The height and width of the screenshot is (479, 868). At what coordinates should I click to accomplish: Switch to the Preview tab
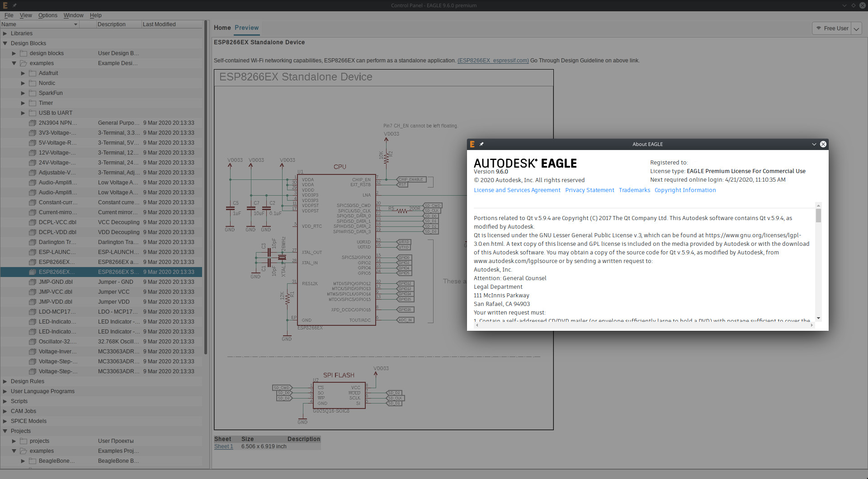[x=246, y=28]
